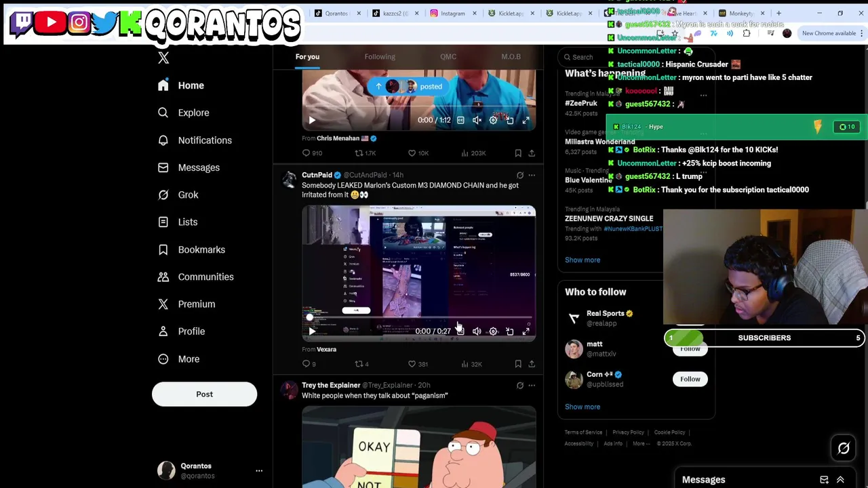868x488 pixels.
Task: Open the Privacy Policy link
Action: click(x=628, y=432)
